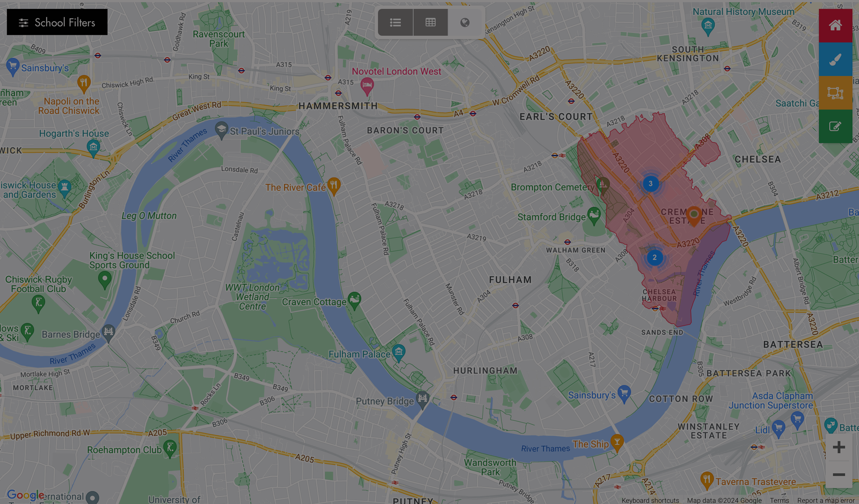Select the blue paintbrush draw tool

[835, 59]
